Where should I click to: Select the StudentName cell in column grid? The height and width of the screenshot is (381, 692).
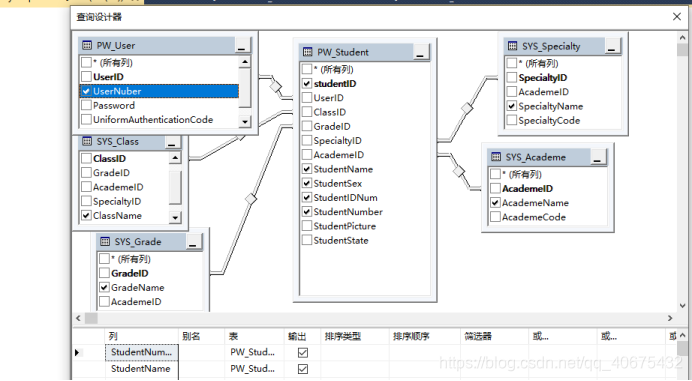(x=142, y=369)
